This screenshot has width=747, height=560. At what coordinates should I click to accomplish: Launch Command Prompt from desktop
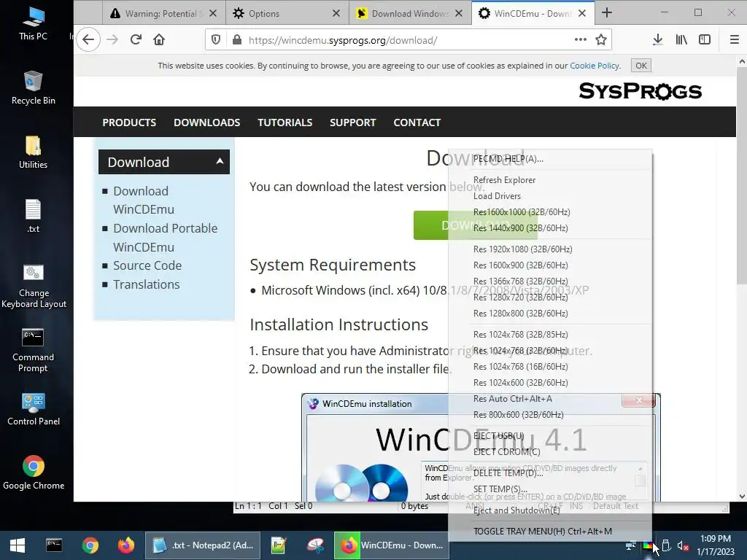(x=33, y=351)
